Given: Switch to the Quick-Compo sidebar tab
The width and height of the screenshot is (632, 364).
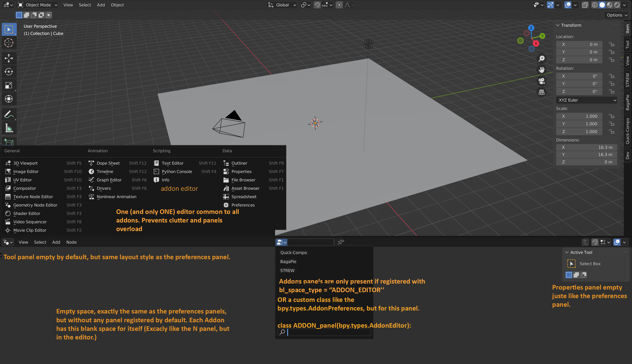Looking at the screenshot, I should point(627,131).
